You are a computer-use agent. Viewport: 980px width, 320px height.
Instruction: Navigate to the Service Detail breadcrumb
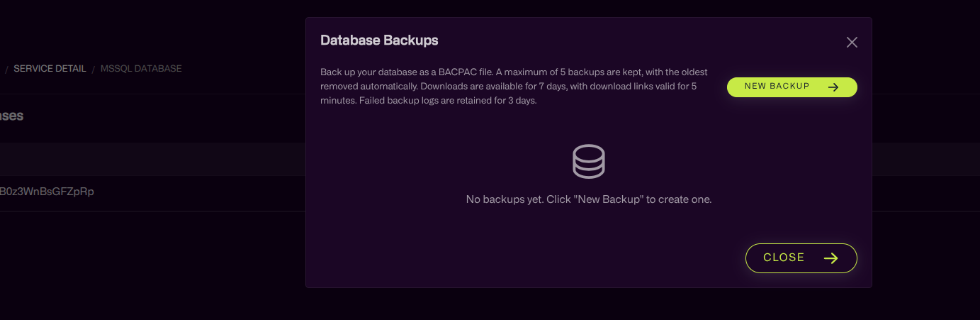click(50, 69)
